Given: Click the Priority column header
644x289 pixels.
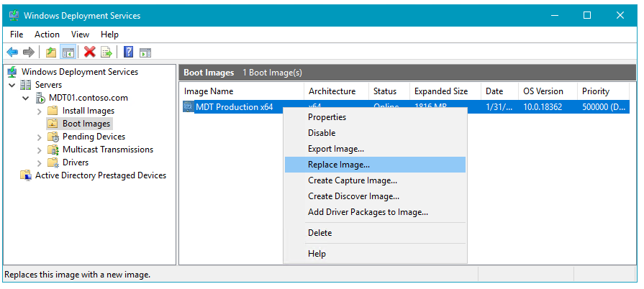Looking at the screenshot, I should (595, 91).
